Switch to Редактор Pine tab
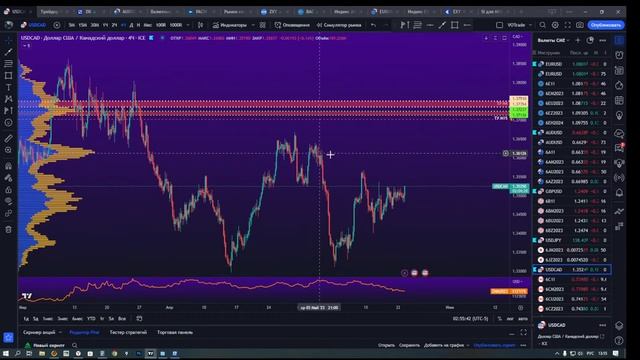Screen dimensions: 640x360 [x=84, y=332]
